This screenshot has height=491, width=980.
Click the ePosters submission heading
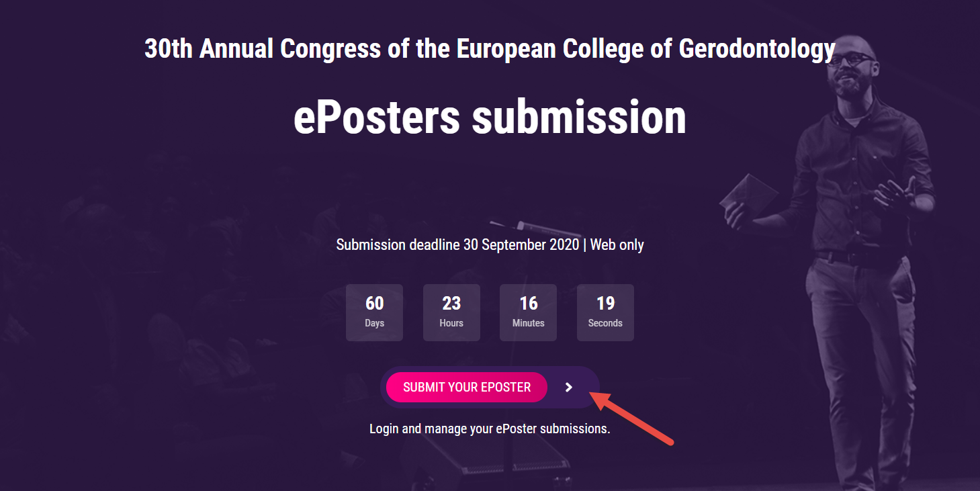(x=490, y=118)
